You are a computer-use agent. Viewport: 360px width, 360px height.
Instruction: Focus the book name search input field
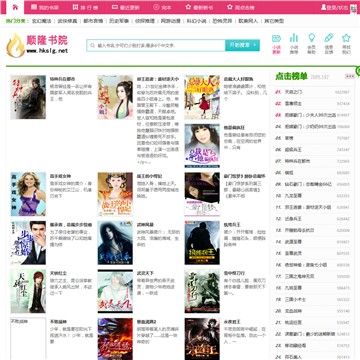[x=156, y=45]
